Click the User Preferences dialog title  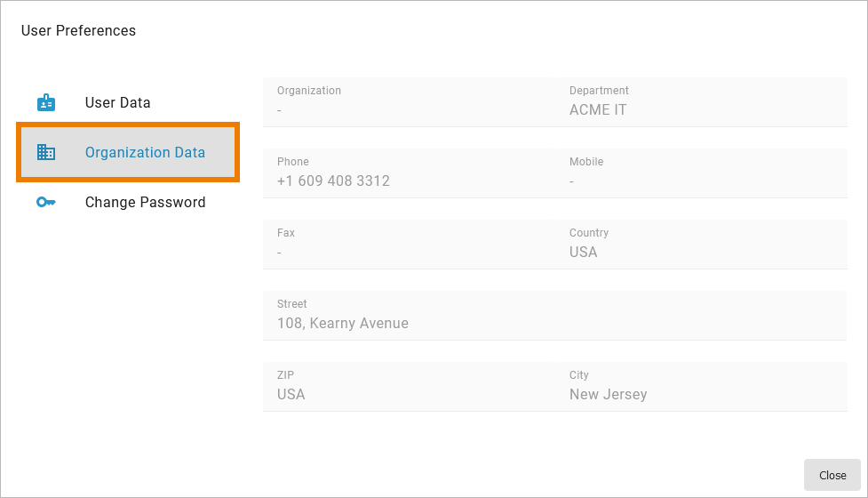pyautogui.click(x=78, y=30)
